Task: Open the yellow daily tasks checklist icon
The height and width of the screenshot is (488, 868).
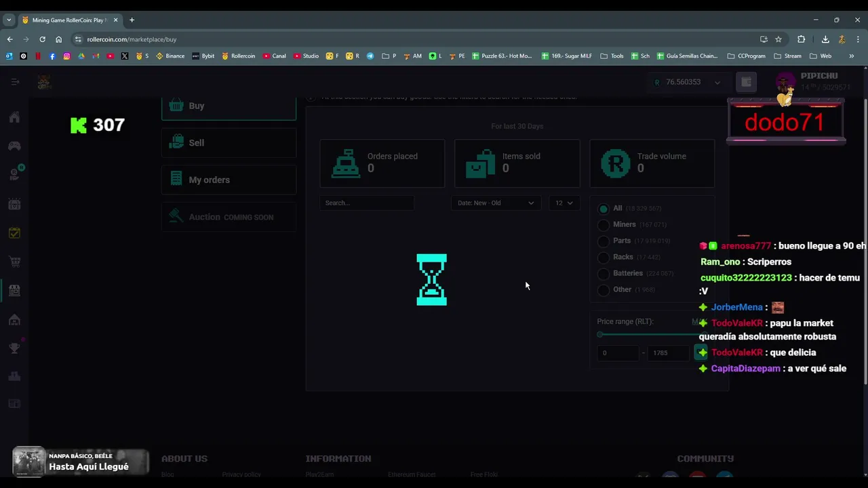Action: pos(14,232)
